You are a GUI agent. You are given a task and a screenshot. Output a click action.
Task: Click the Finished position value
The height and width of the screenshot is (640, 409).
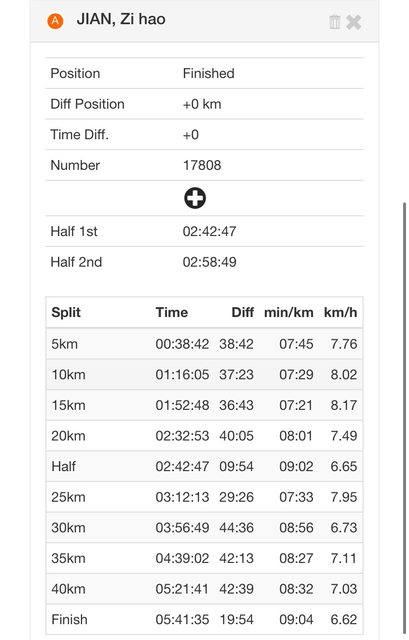(x=209, y=73)
